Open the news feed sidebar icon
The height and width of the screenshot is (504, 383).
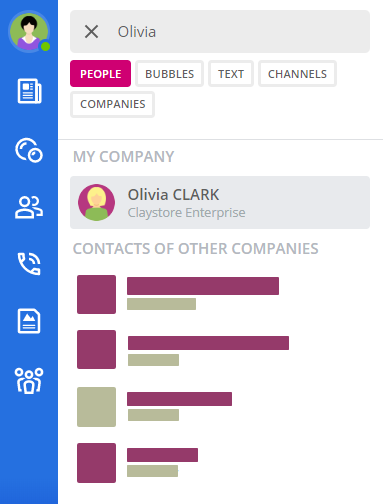pyautogui.click(x=29, y=91)
